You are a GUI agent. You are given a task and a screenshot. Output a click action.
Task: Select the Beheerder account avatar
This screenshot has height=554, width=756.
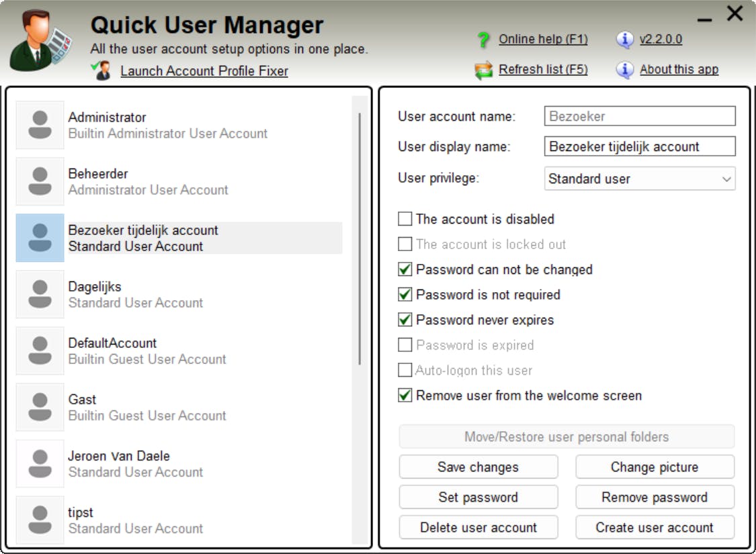40,181
